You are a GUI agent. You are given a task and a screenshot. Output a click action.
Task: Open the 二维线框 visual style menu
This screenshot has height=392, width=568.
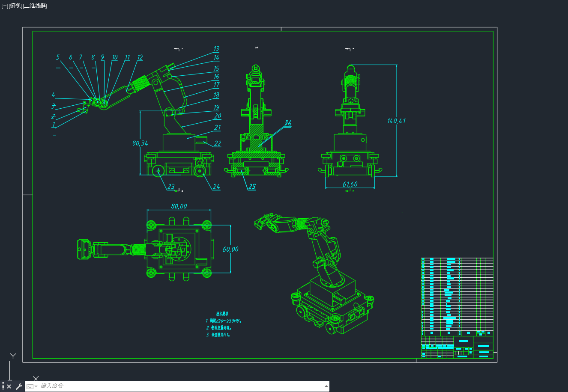35,6
